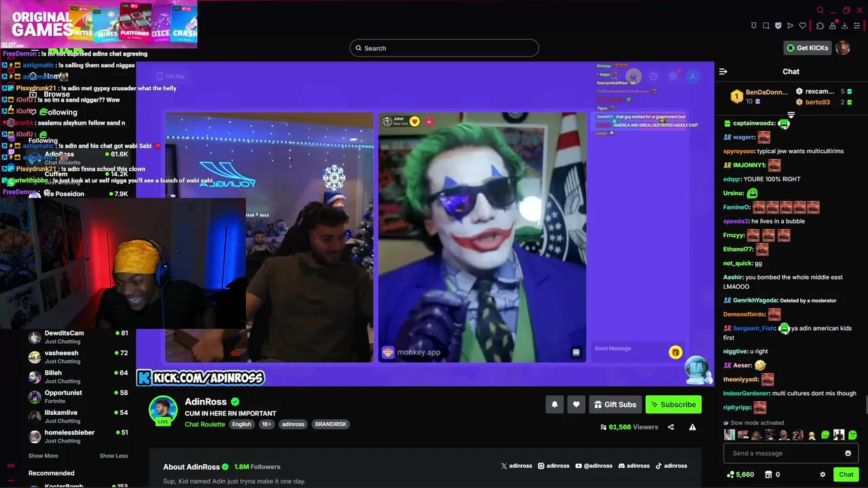
Task: Select the English tag
Action: [241, 424]
